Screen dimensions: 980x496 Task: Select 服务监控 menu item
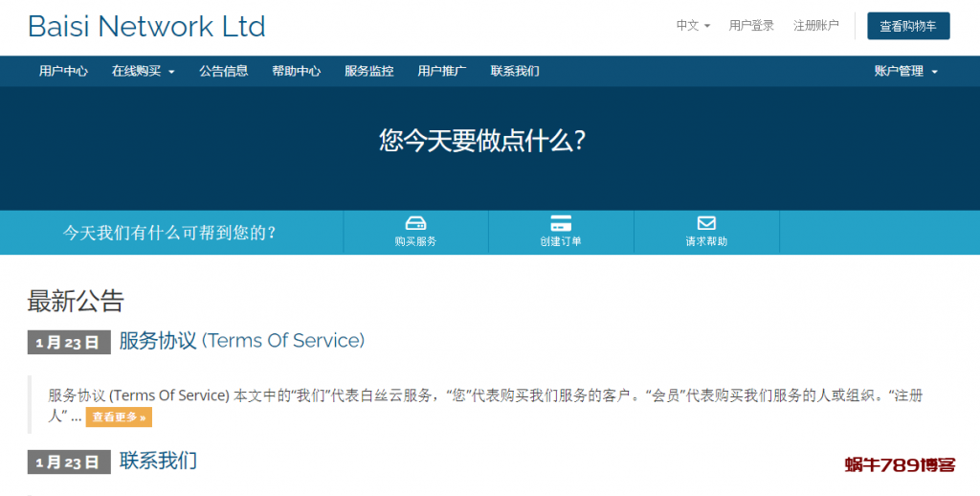368,71
